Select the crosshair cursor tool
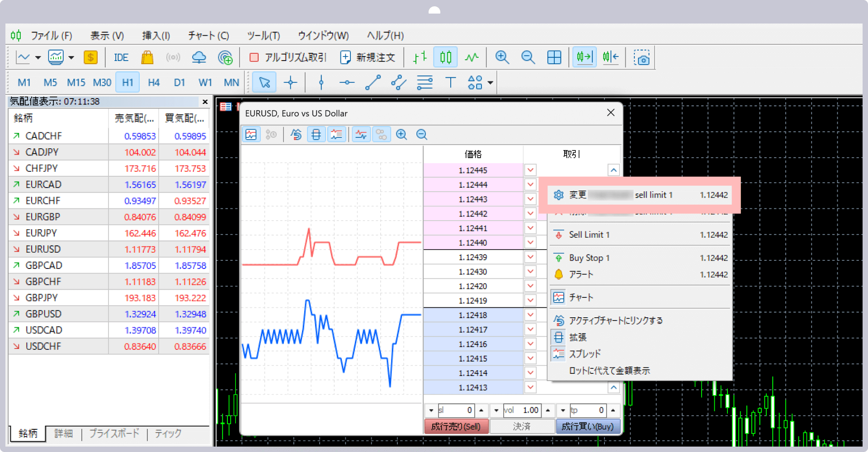 click(x=290, y=83)
